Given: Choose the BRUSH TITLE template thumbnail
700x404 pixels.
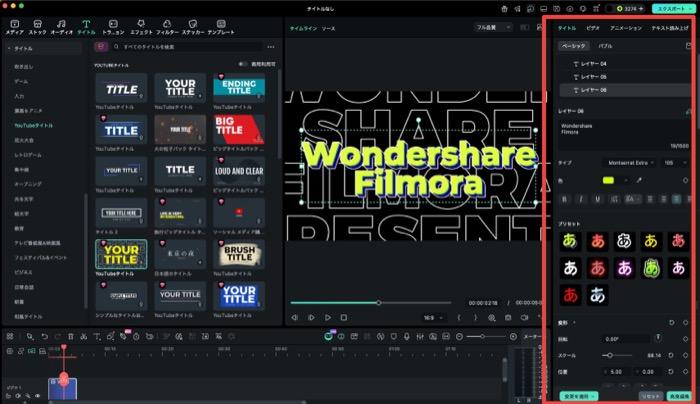Looking at the screenshot, I should [x=239, y=254].
